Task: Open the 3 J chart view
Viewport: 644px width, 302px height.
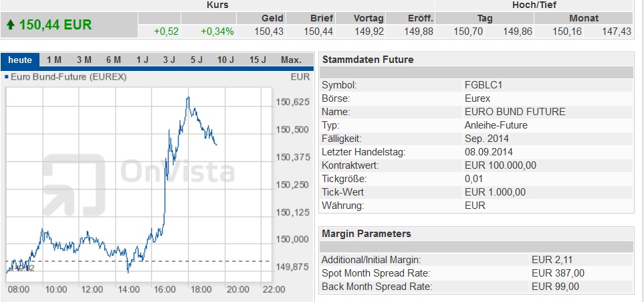Action: click(169, 60)
